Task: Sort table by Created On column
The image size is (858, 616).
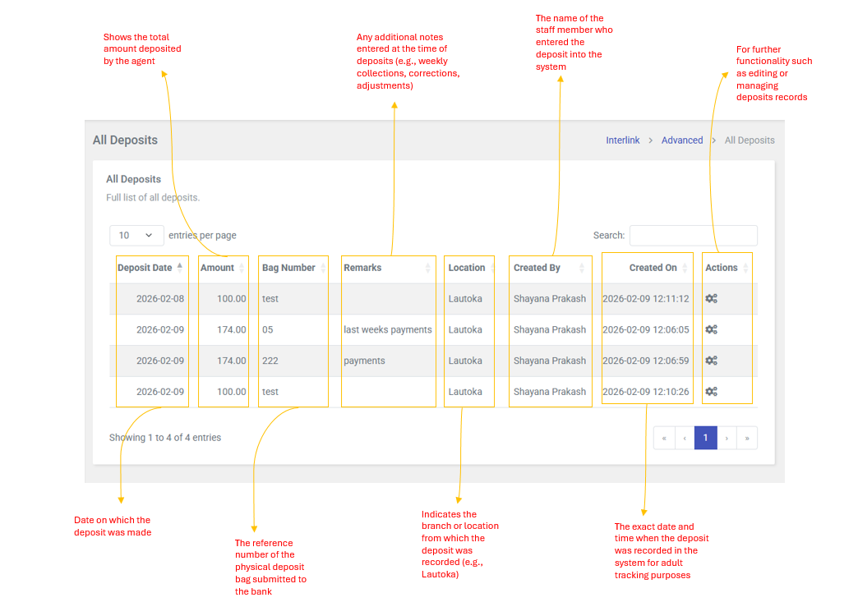Action: pos(653,268)
